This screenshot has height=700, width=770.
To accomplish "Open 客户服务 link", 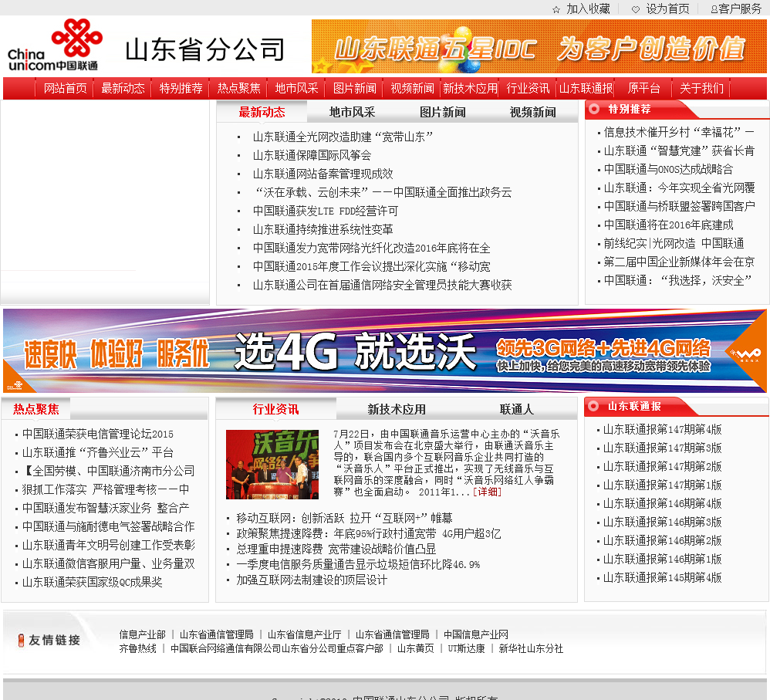I will 740,8.
